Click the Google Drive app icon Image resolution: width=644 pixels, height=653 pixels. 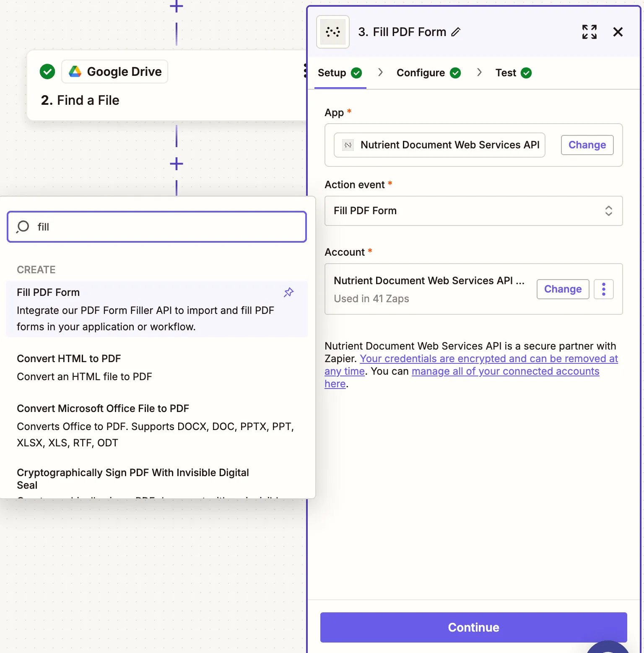click(75, 71)
